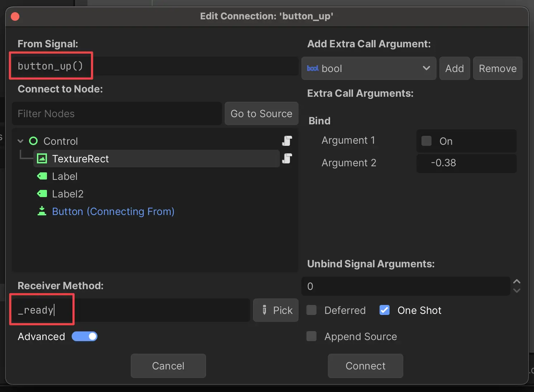The width and height of the screenshot is (534, 392).
Task: Click the bool type icon in the argument selector
Action: [x=312, y=68]
